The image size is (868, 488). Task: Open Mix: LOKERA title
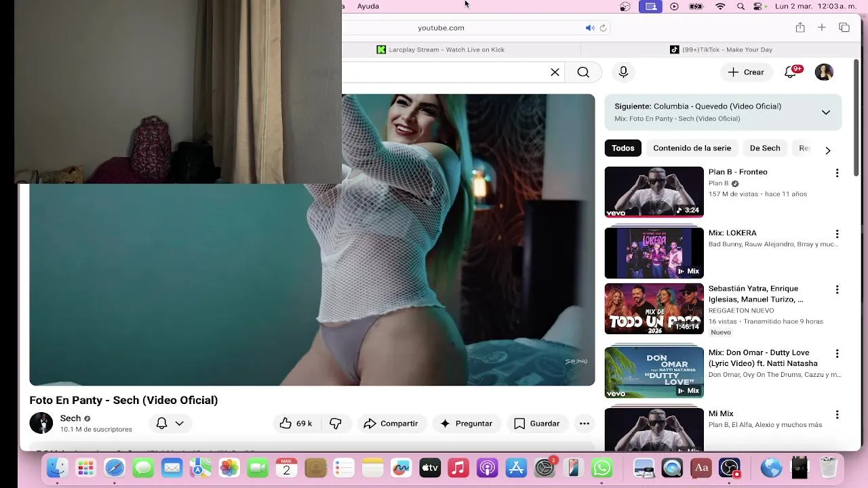[x=732, y=232]
